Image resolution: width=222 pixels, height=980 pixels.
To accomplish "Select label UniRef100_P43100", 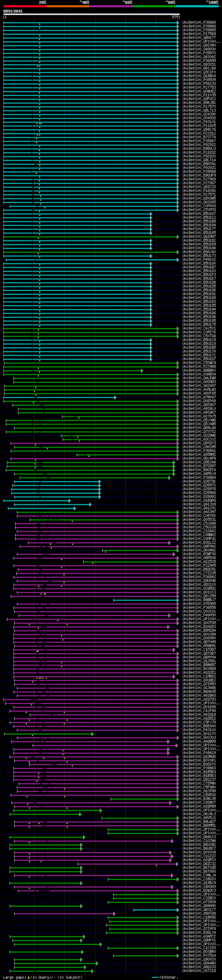I will pos(199,730).
